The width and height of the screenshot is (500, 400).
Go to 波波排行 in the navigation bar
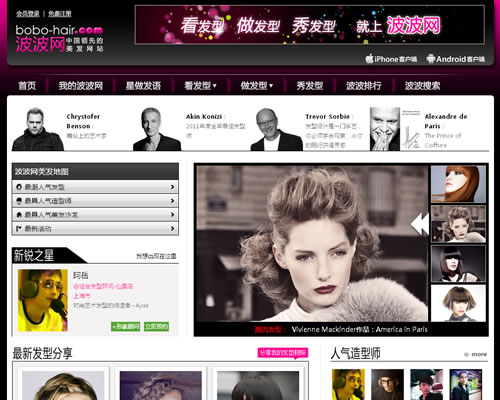pos(364,86)
